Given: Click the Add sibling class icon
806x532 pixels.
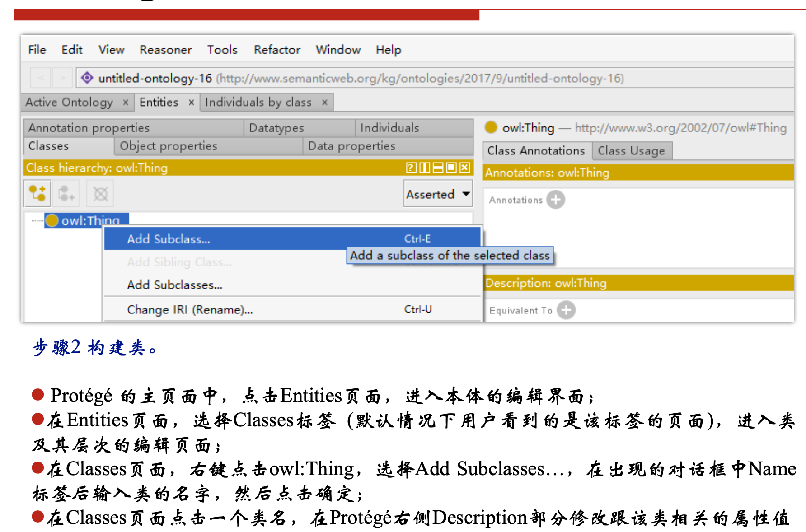Looking at the screenshot, I should click(x=66, y=193).
